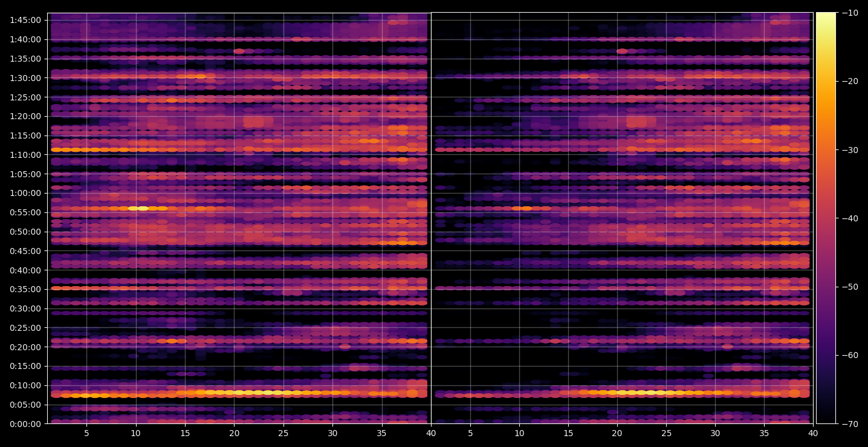This screenshot has width=868, height=447.
Task: Click the 0:50:00 time axis label
Action: 25,232
